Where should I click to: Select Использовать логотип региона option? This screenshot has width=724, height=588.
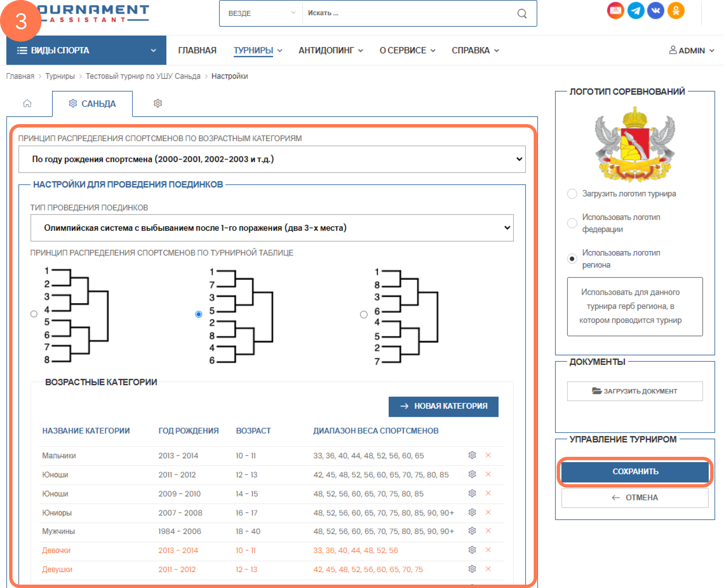pyautogui.click(x=572, y=259)
